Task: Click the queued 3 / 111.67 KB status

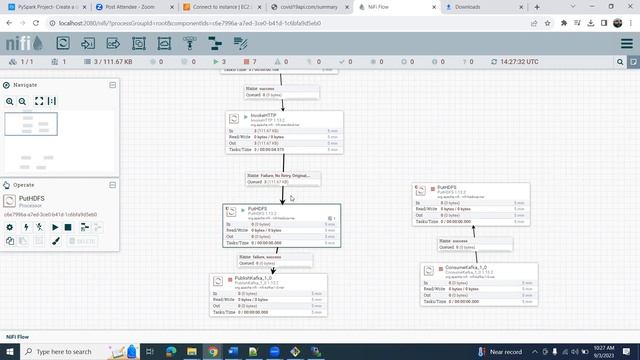Action: pyautogui.click(x=108, y=62)
